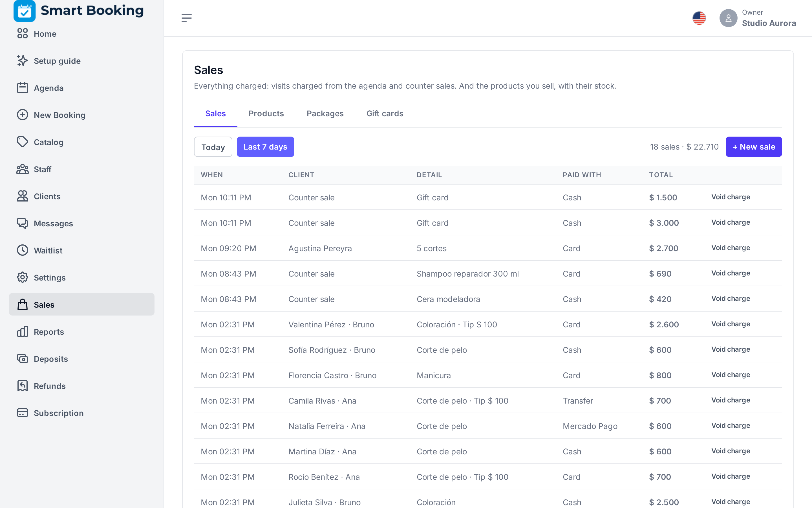Filter sales by Last 7 days
The height and width of the screenshot is (508, 812).
click(x=265, y=147)
